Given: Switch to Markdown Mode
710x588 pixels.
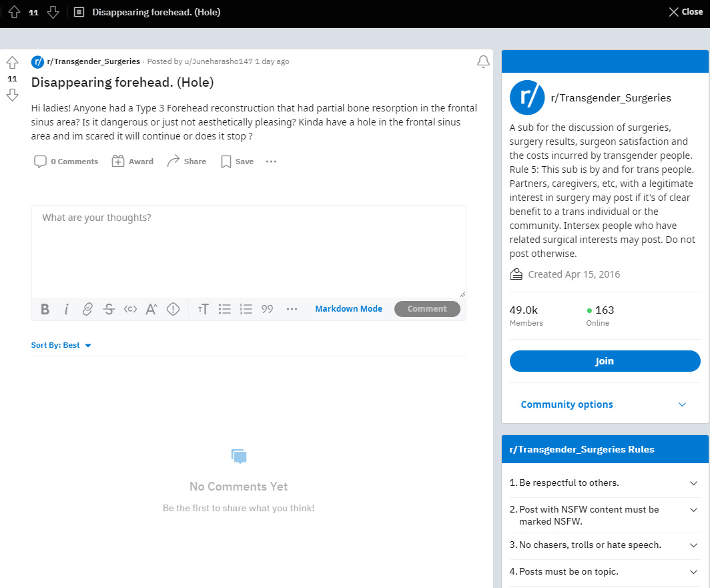Looking at the screenshot, I should 348,308.
